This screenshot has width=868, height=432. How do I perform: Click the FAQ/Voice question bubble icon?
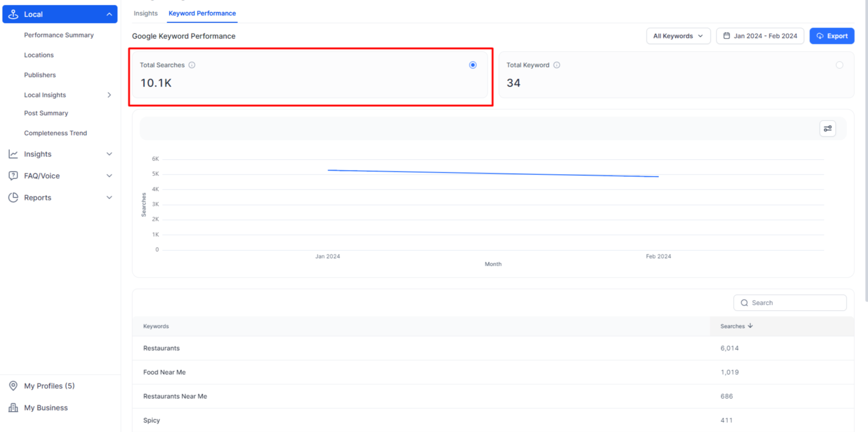[x=13, y=176]
